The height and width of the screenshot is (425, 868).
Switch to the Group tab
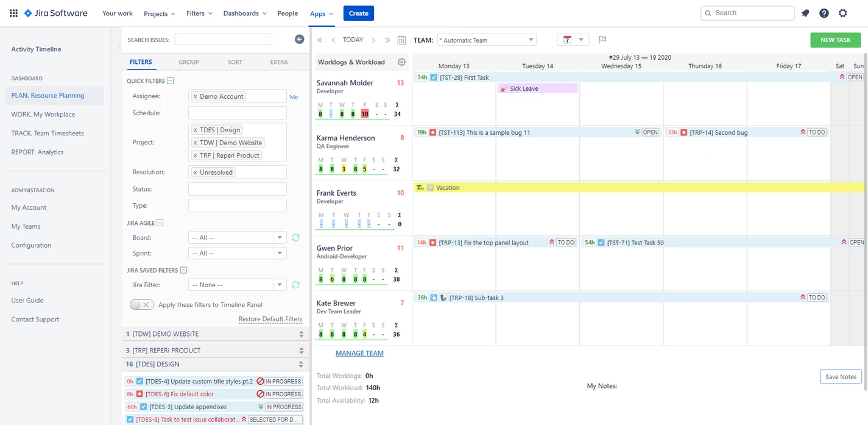(x=189, y=62)
